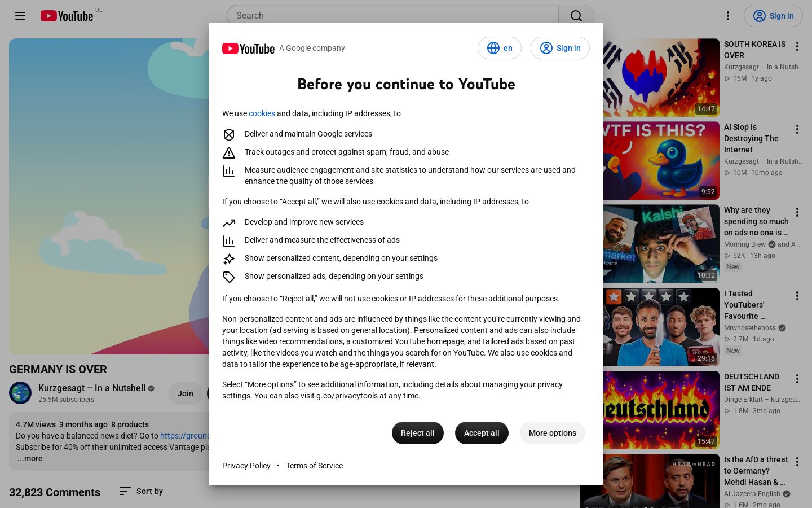Click the Mrwhosetheboss channel name
This screenshot has height=508, width=812.
coord(750,328)
